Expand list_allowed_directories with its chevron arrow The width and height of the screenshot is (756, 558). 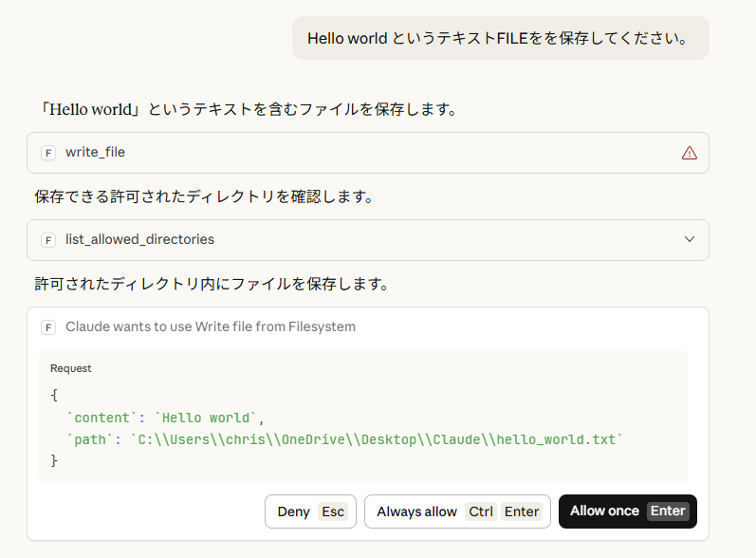click(690, 240)
